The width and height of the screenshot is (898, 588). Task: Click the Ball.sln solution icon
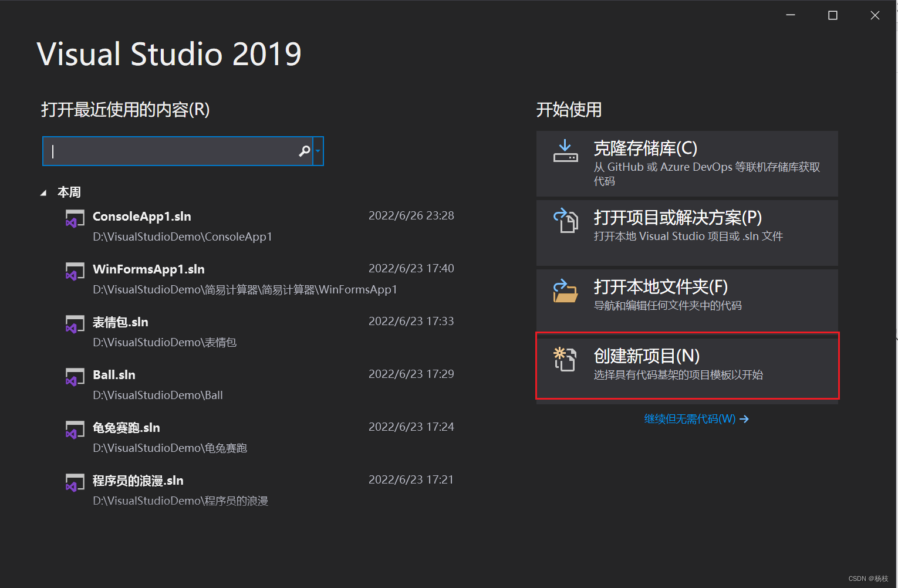(x=75, y=377)
